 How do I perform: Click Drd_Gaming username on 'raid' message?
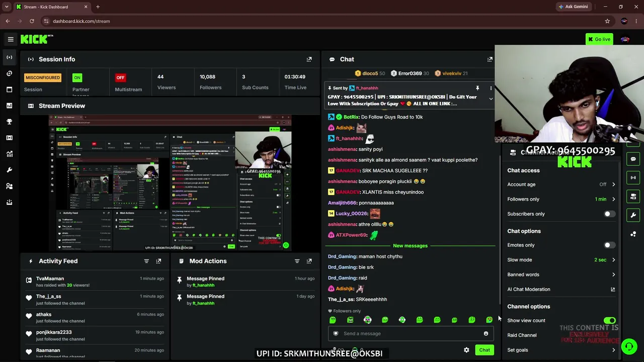click(x=342, y=278)
